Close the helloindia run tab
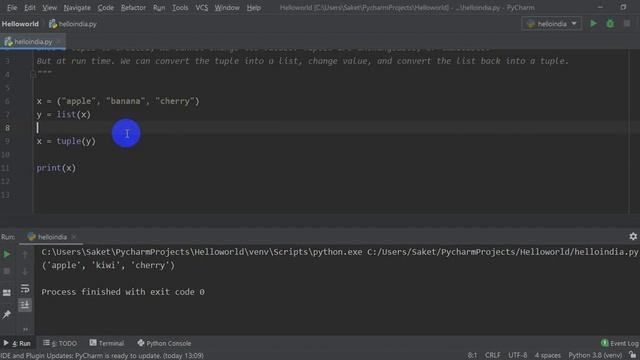The height and width of the screenshot is (360, 640). [74, 237]
